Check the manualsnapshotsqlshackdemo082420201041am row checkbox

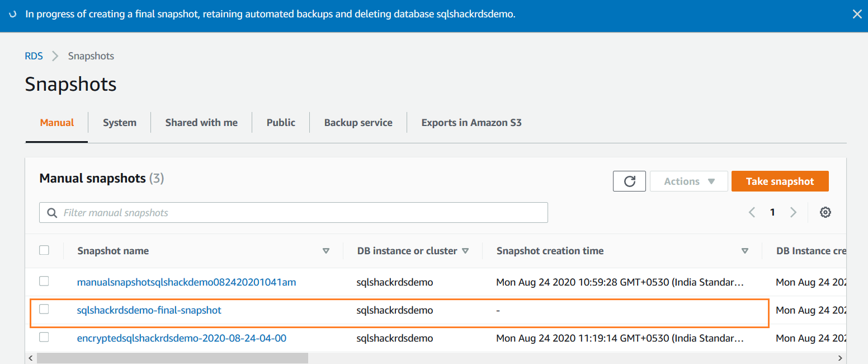(44, 281)
